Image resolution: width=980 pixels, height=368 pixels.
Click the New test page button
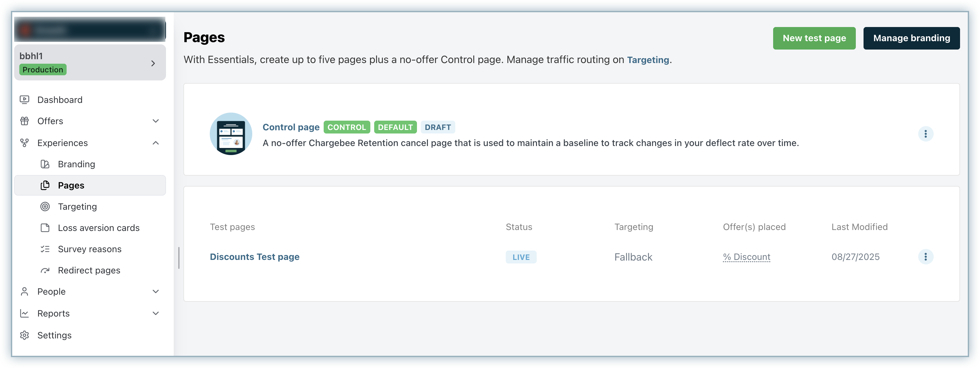[814, 38]
